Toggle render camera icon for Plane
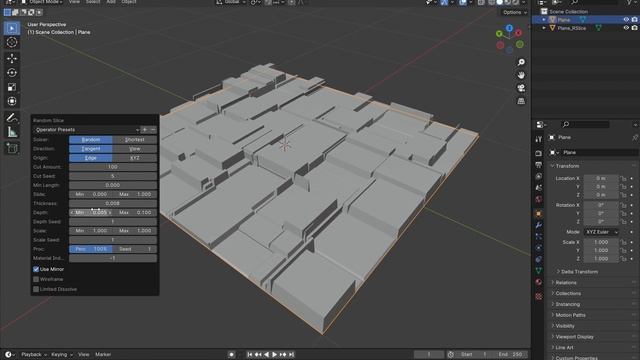The image size is (640, 360). [x=634, y=20]
